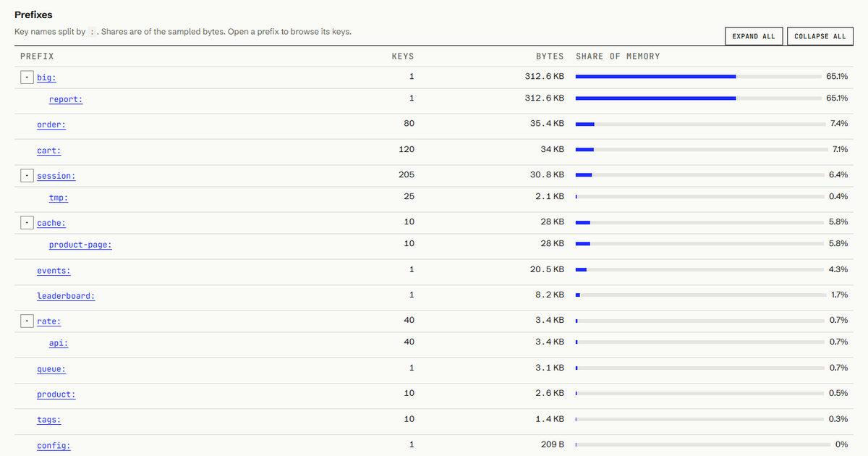
Task: Click the 205 keys count
Action: (x=407, y=175)
